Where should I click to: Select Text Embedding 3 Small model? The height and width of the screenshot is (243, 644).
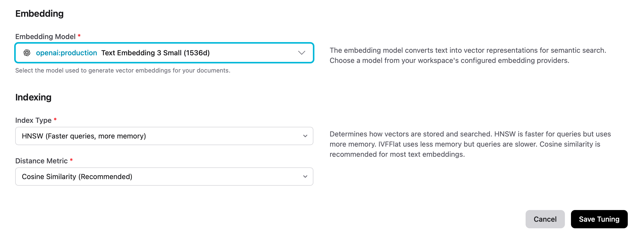156,53
